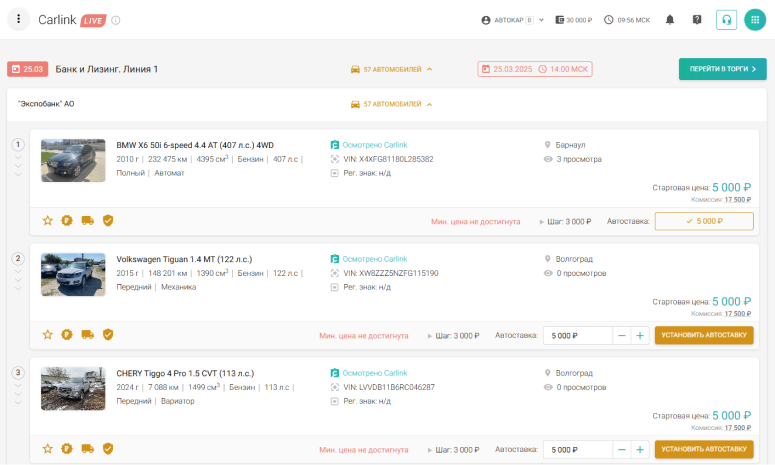Click the Перейти в торги button
775x465 pixels.
pyautogui.click(x=722, y=69)
